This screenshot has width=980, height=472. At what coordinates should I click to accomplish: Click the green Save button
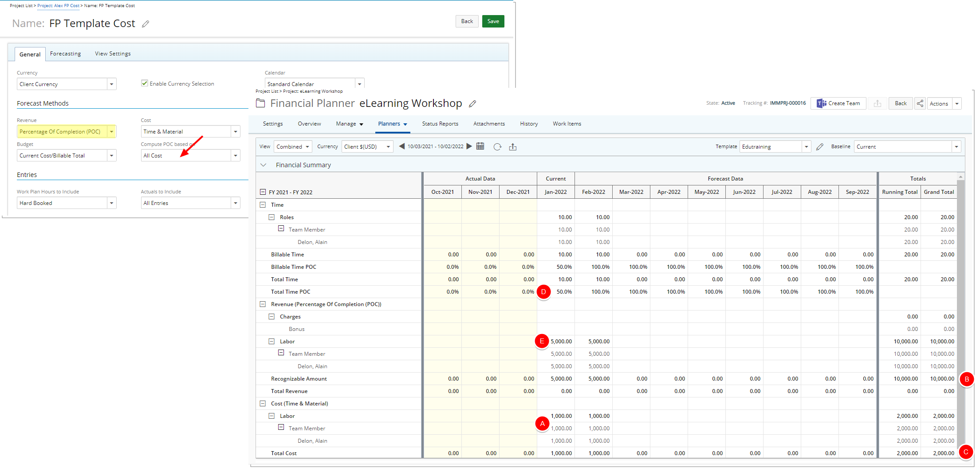point(493,21)
